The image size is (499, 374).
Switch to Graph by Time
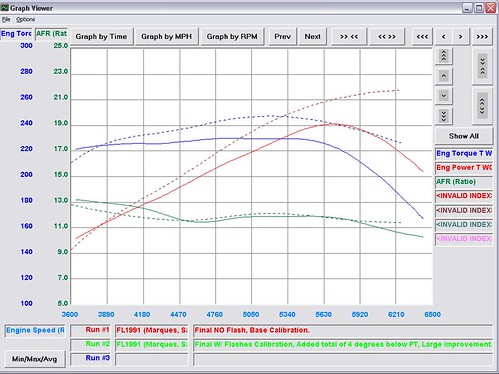click(101, 37)
